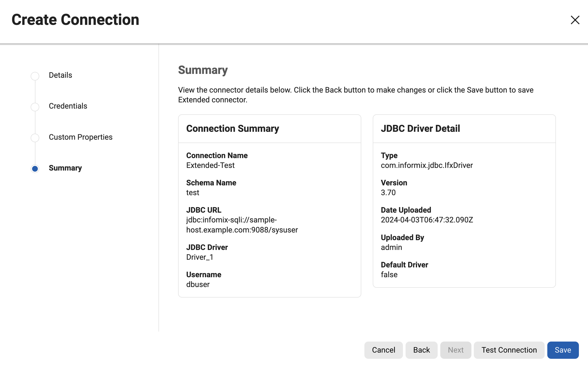Go Back to previous step
This screenshot has height=365, width=588.
(421, 350)
